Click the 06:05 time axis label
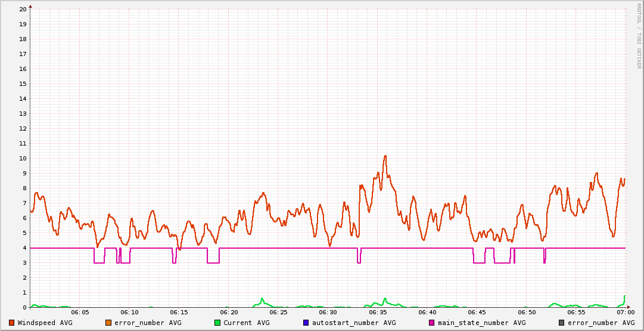644x331 pixels. click(x=80, y=312)
